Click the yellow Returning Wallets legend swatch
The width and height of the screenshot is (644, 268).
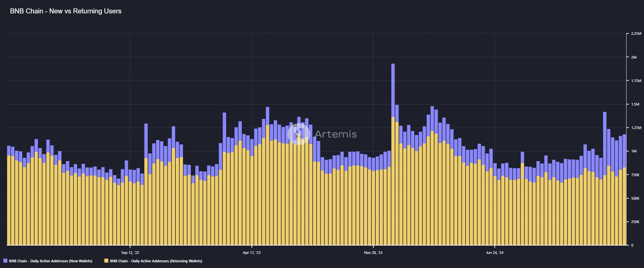point(106,261)
